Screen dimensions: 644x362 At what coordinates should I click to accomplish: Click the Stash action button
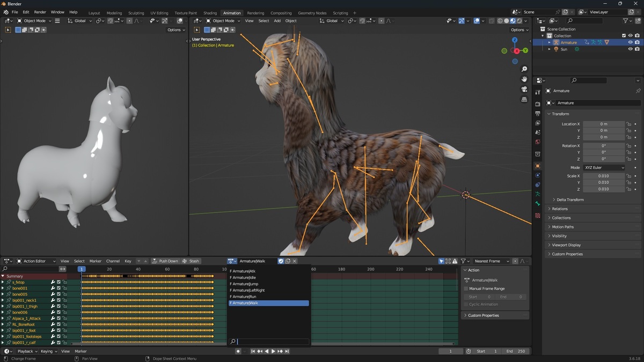(x=191, y=261)
